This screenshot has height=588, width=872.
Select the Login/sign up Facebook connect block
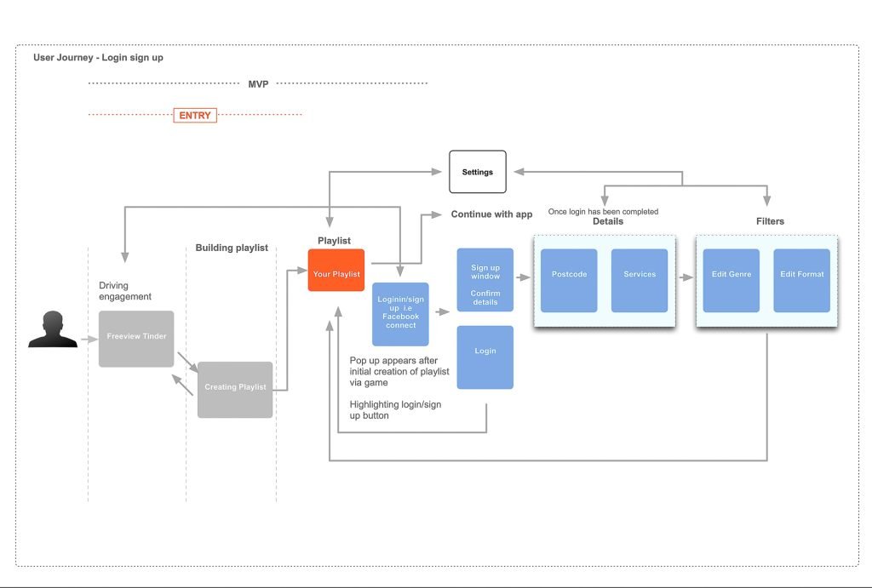coord(400,314)
